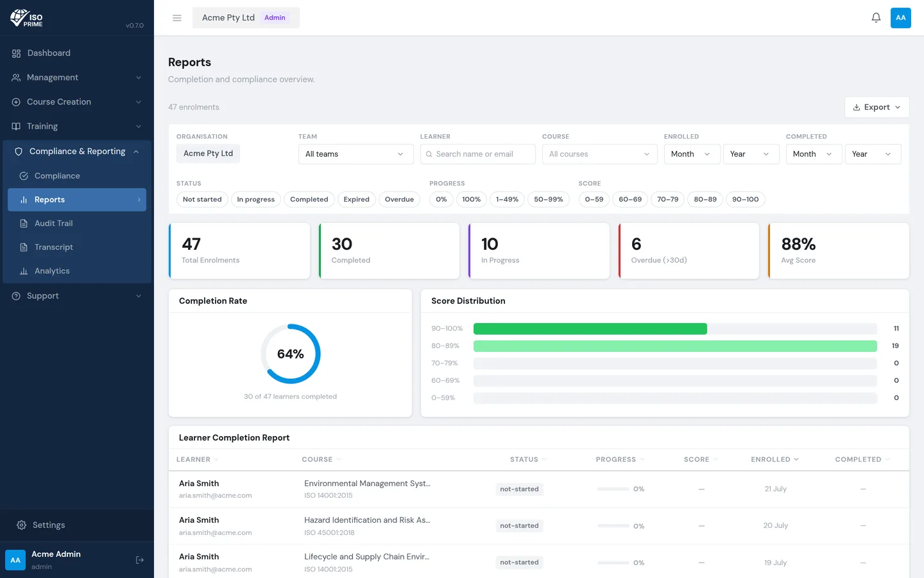Go to Dashboard
The width and height of the screenshot is (924, 578).
pyautogui.click(x=77, y=53)
